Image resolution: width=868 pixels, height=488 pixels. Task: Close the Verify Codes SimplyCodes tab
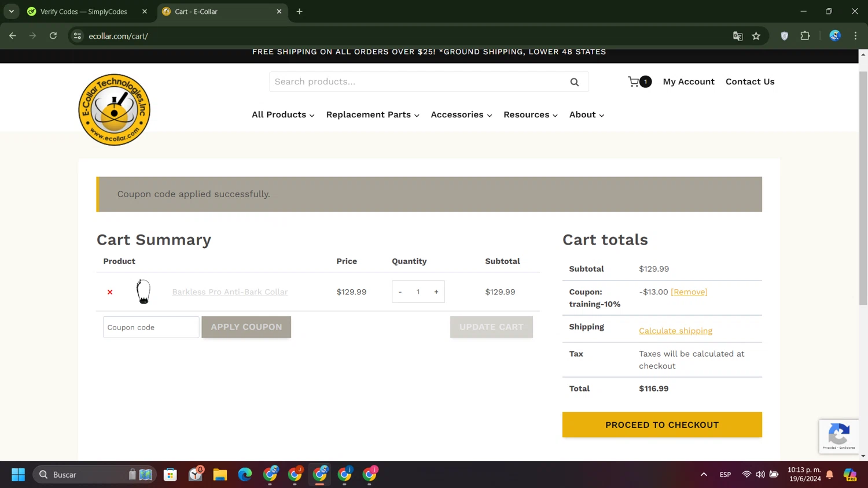click(x=145, y=12)
